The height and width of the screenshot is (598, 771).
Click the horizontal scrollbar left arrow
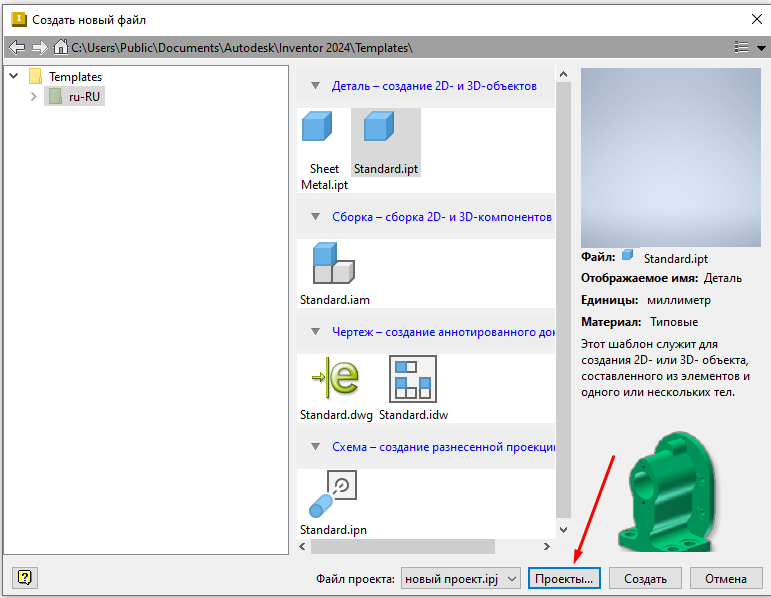point(302,546)
